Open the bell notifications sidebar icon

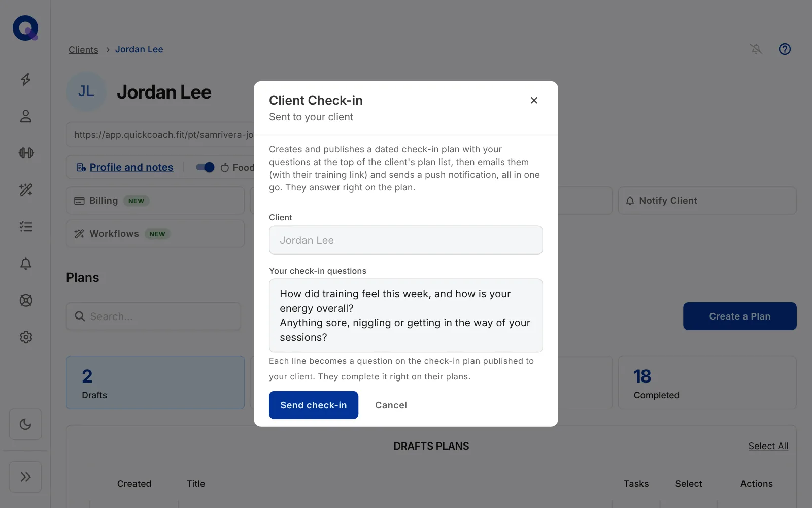pyautogui.click(x=26, y=264)
